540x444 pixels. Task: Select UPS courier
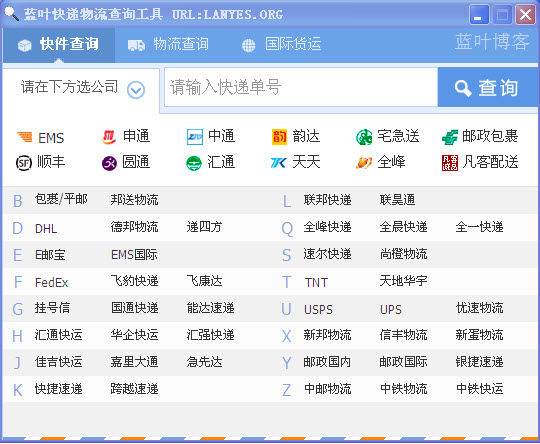(391, 309)
